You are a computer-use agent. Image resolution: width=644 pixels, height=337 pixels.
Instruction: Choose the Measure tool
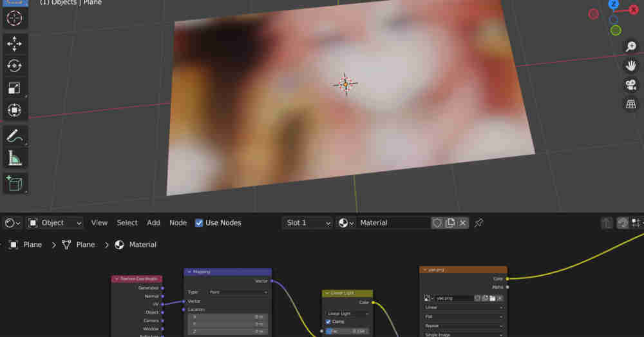tap(14, 158)
